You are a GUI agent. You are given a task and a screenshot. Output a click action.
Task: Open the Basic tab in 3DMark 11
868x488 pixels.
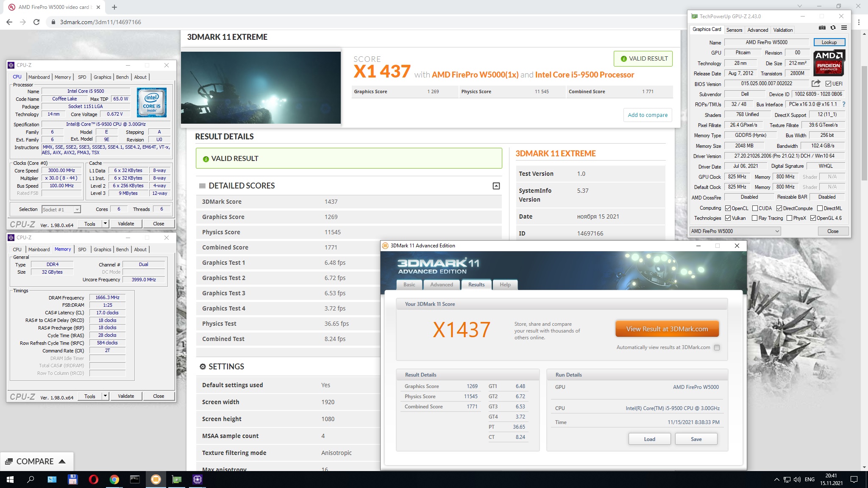[409, 285]
